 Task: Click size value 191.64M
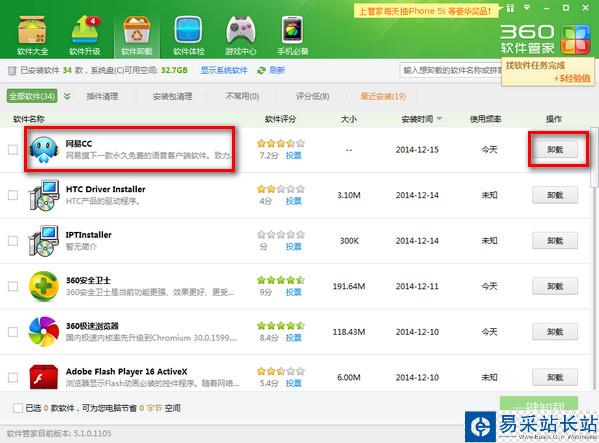[x=349, y=286]
